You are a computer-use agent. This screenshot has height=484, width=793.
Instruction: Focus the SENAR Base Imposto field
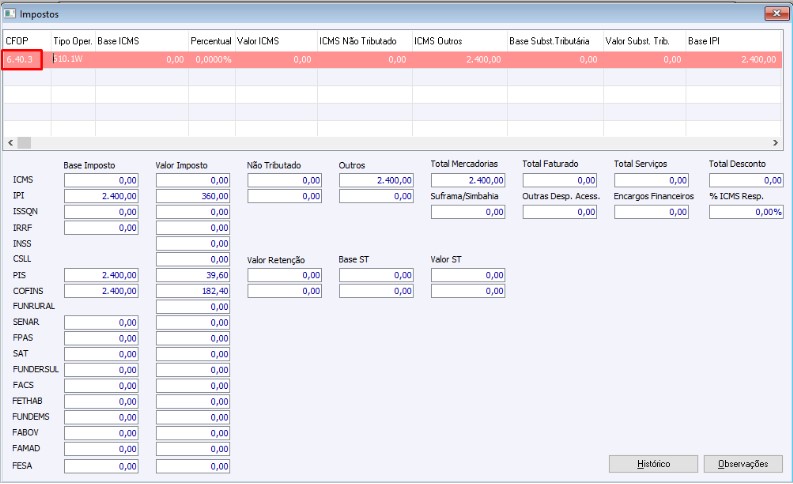pos(101,322)
